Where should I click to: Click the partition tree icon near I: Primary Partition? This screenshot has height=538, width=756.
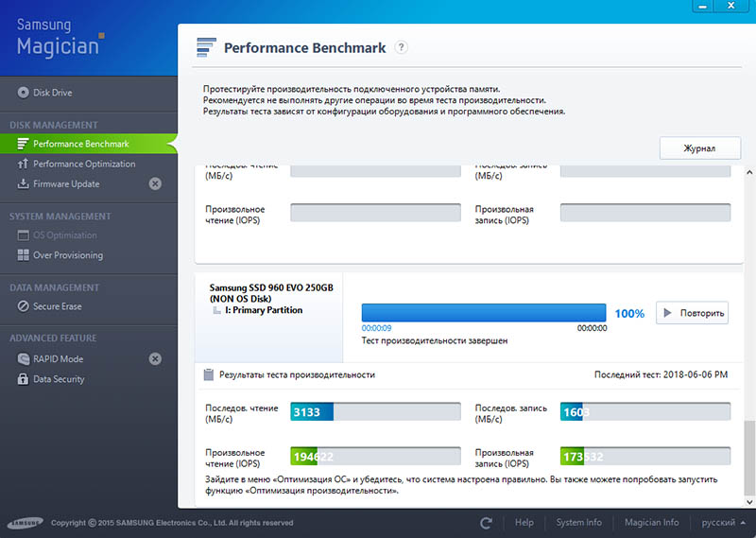click(217, 310)
